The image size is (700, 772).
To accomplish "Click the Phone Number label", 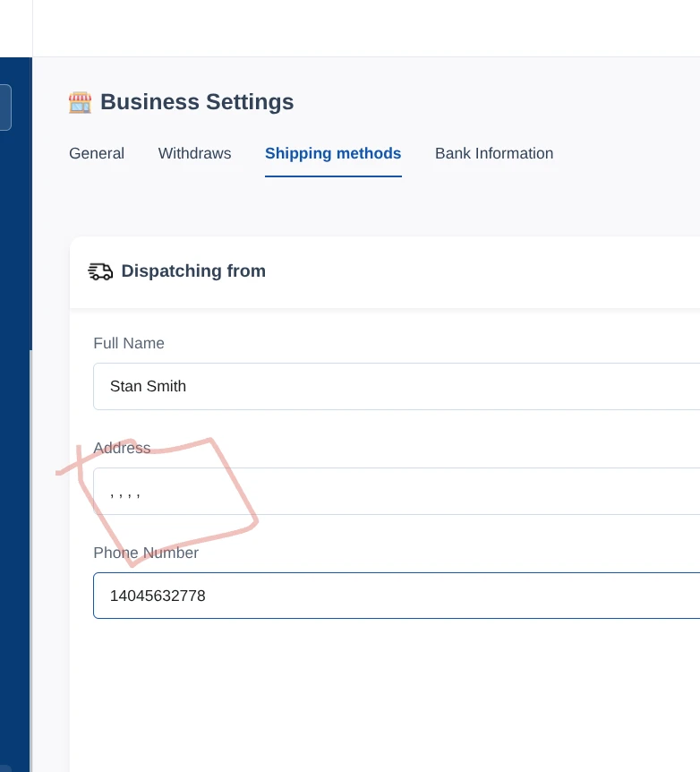I will (x=146, y=553).
